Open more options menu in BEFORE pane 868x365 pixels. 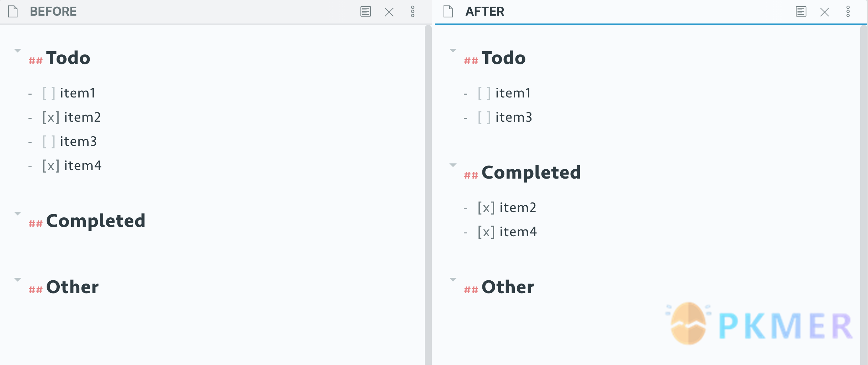point(413,11)
